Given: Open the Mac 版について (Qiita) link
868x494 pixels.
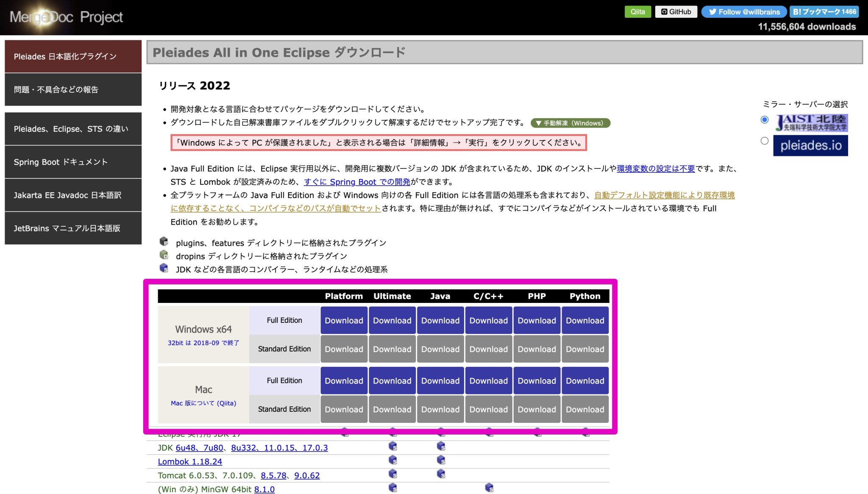Looking at the screenshot, I should [x=203, y=403].
